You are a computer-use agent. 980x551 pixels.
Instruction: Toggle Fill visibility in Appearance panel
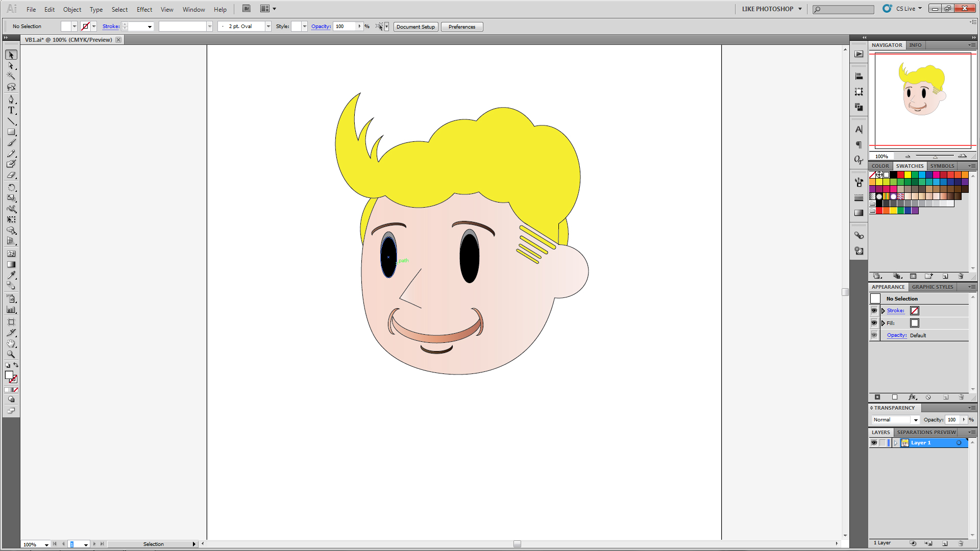click(874, 323)
